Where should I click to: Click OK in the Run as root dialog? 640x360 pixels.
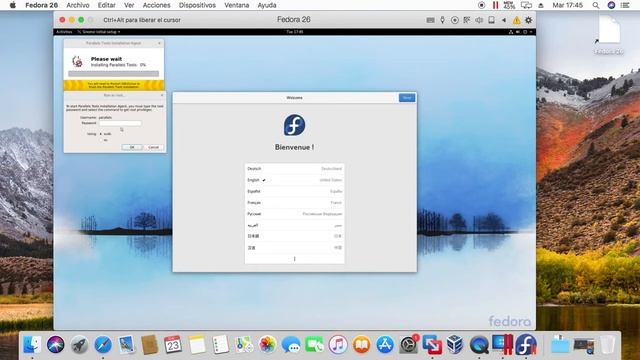point(132,147)
